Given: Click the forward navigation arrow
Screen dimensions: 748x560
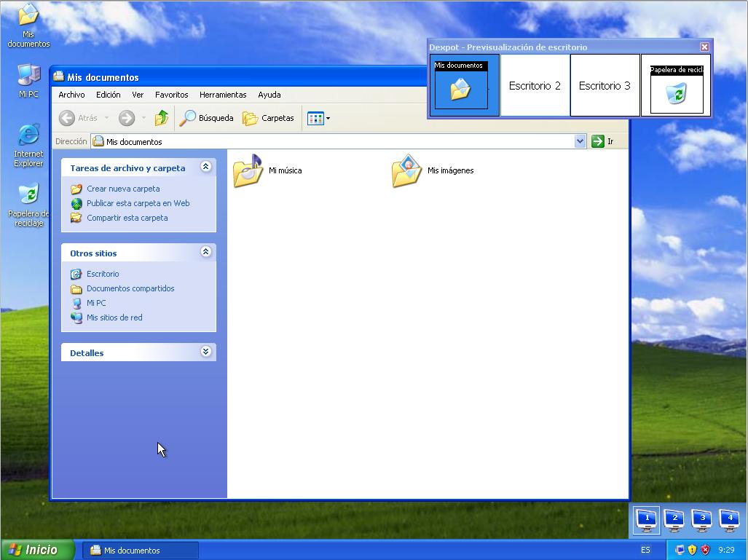Looking at the screenshot, I should pyautogui.click(x=127, y=118).
